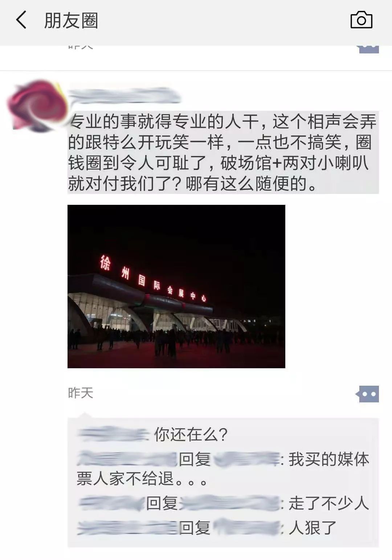View the 徐州国际会展中心 night photo
392x560 pixels.
click(x=176, y=287)
